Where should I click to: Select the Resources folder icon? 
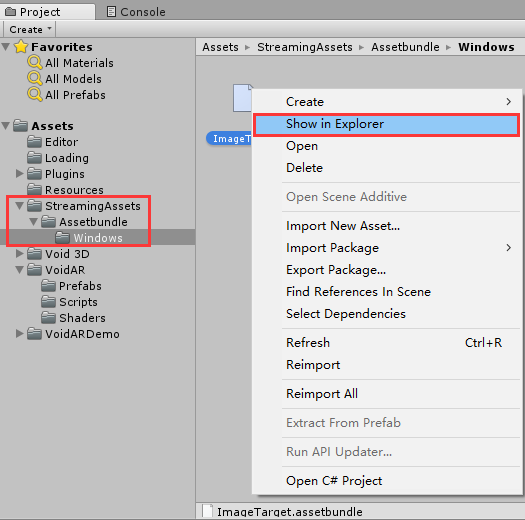(x=34, y=190)
